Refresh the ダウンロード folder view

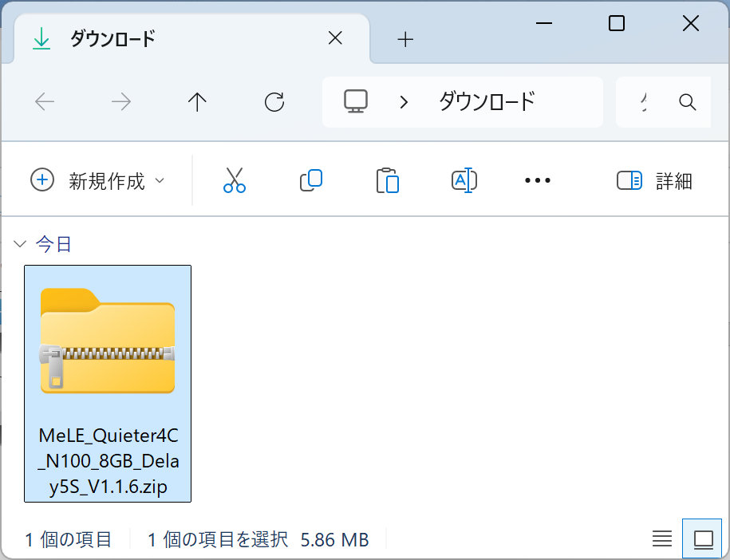274,102
